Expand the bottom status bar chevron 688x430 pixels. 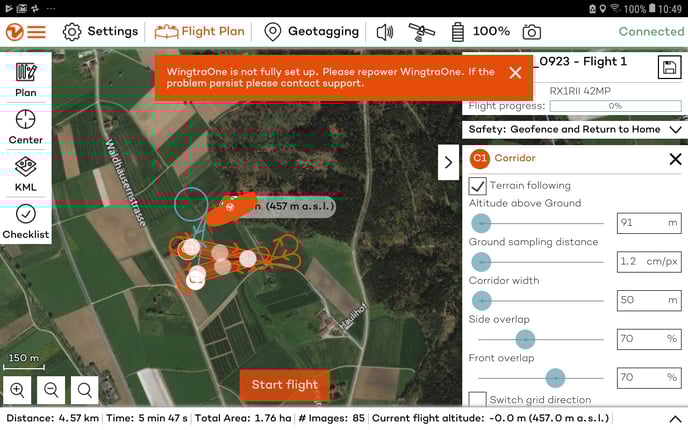point(674,418)
